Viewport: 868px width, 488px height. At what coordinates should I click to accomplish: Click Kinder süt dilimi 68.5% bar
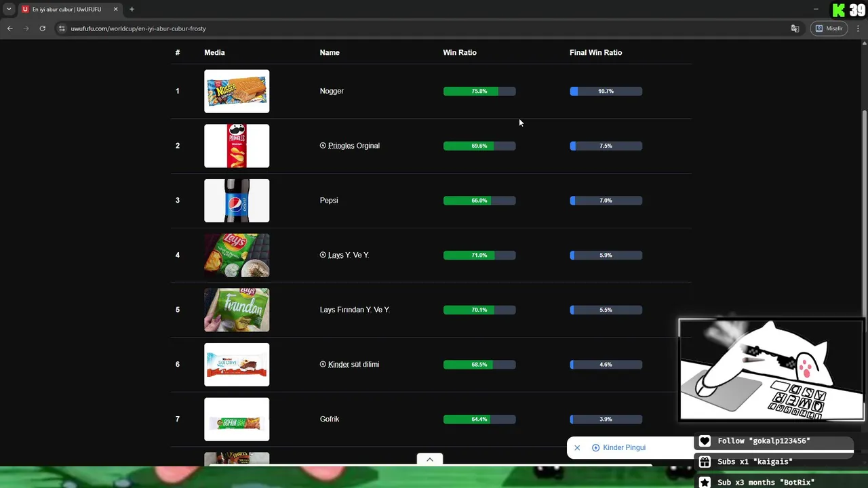tap(479, 365)
